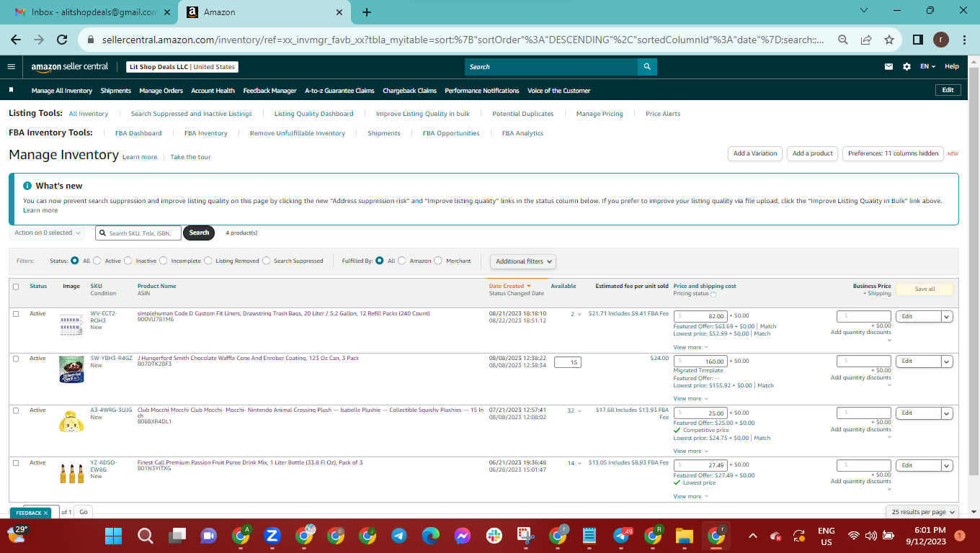This screenshot has width=980, height=553.
Task: Open the 25 results per page dropdown
Action: [922, 512]
